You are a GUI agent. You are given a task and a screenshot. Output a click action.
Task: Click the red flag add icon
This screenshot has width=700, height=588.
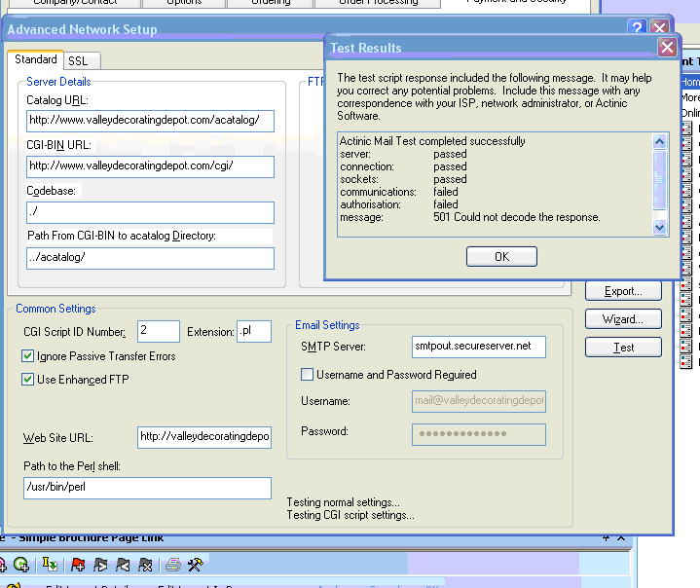[x=79, y=564]
